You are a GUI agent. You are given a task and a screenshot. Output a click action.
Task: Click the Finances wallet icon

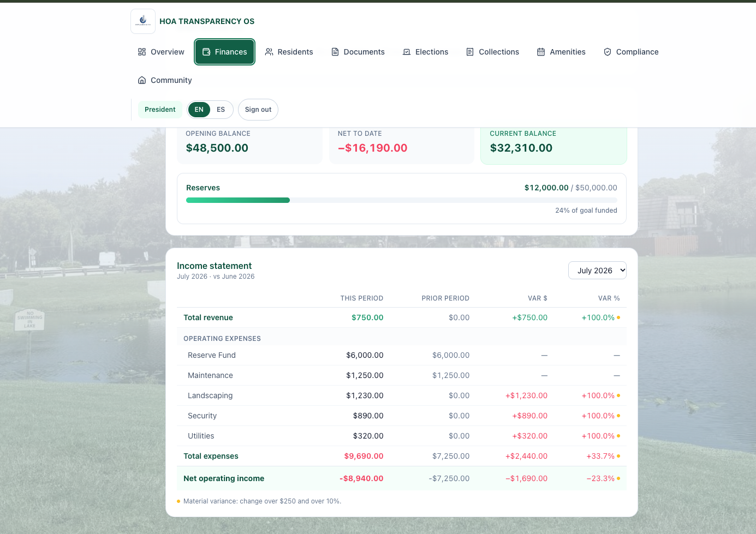[x=206, y=52]
